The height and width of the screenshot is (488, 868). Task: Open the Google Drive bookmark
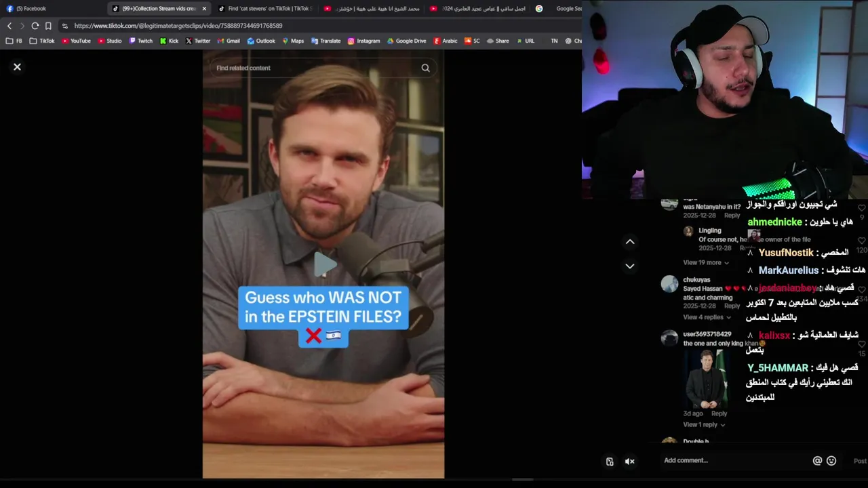pos(407,41)
